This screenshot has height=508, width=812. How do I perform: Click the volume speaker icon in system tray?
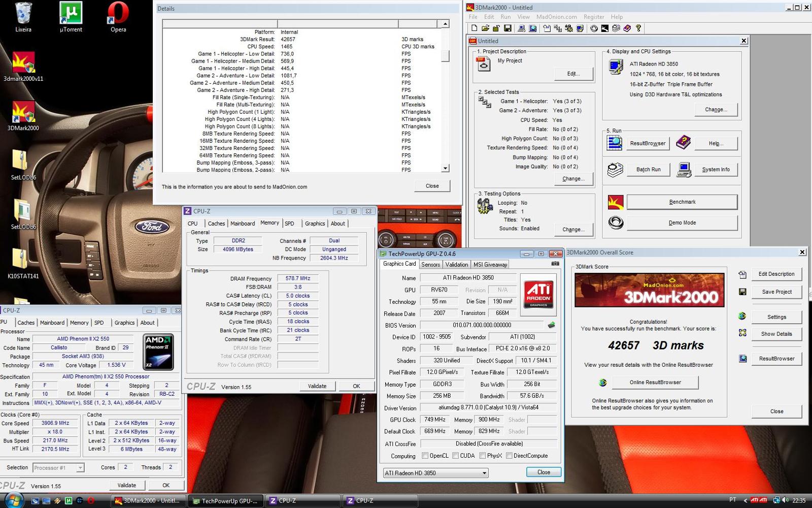point(785,500)
